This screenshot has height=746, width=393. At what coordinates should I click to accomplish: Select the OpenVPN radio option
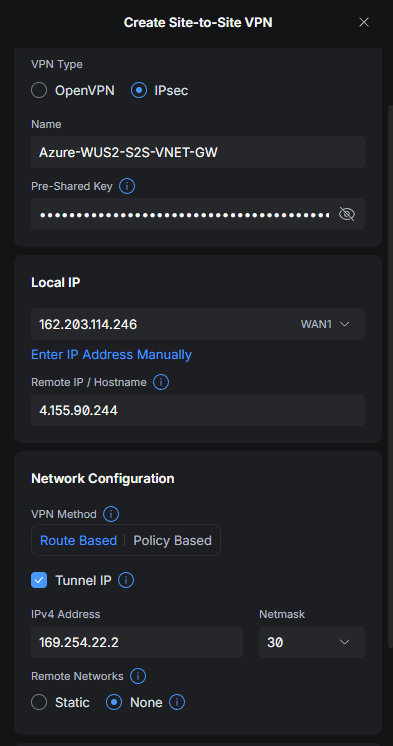39,90
